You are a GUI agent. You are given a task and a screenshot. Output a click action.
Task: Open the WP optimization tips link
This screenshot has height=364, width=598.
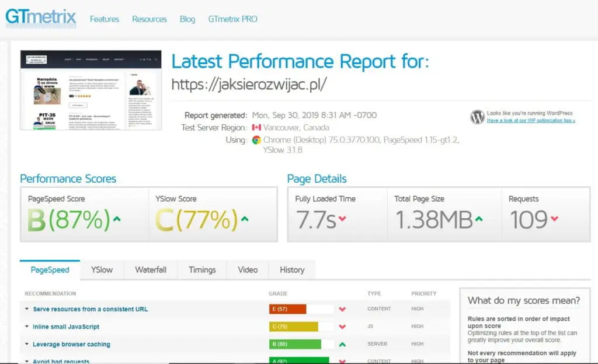click(531, 121)
